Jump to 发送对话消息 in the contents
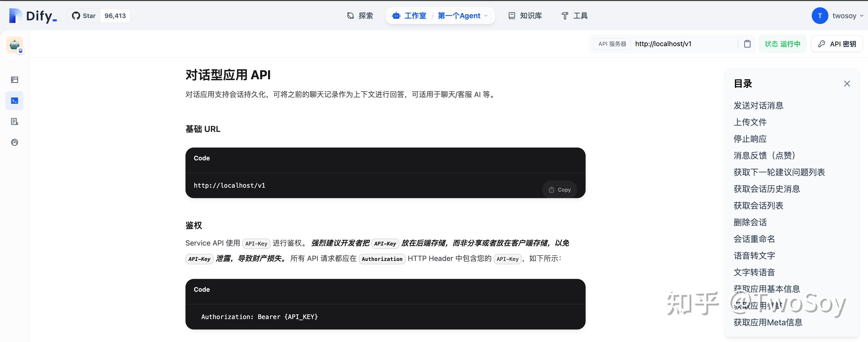This screenshot has height=342, width=868. tap(758, 106)
